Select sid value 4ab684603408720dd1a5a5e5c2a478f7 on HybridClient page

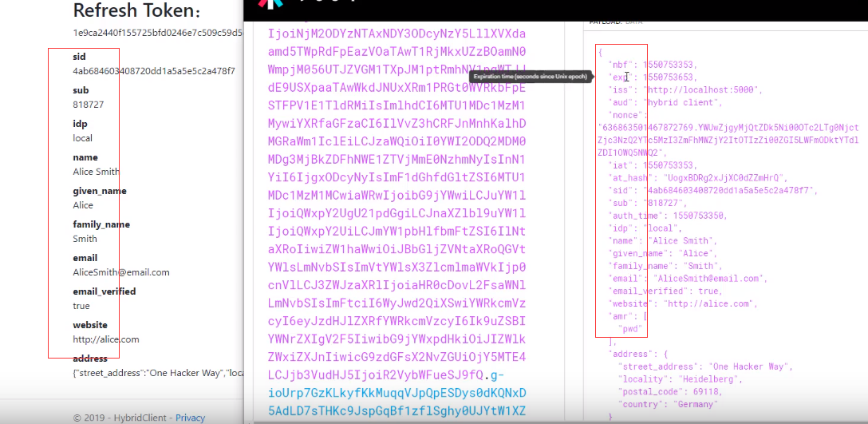[154, 71]
